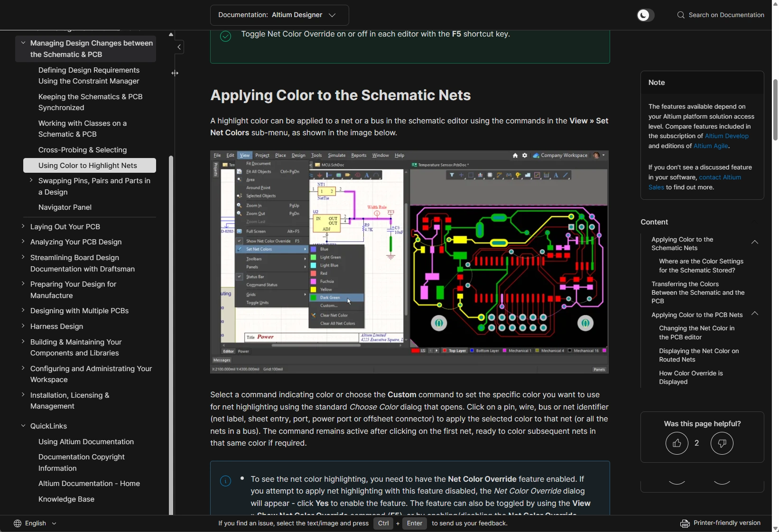This screenshot has height=532, width=779.
Task: Open the Navigator Panel page
Action: coord(65,207)
